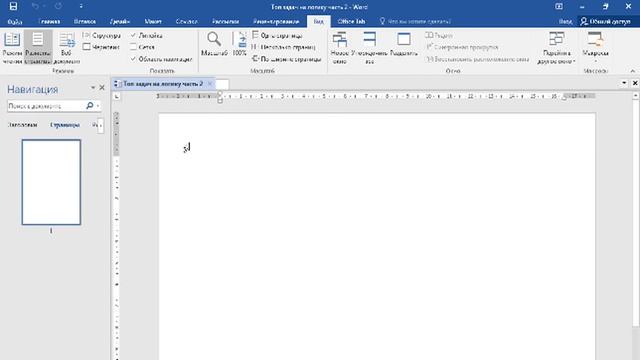Switch to Structure (Структура) outline view
This screenshot has width=640, height=360.
pos(102,36)
